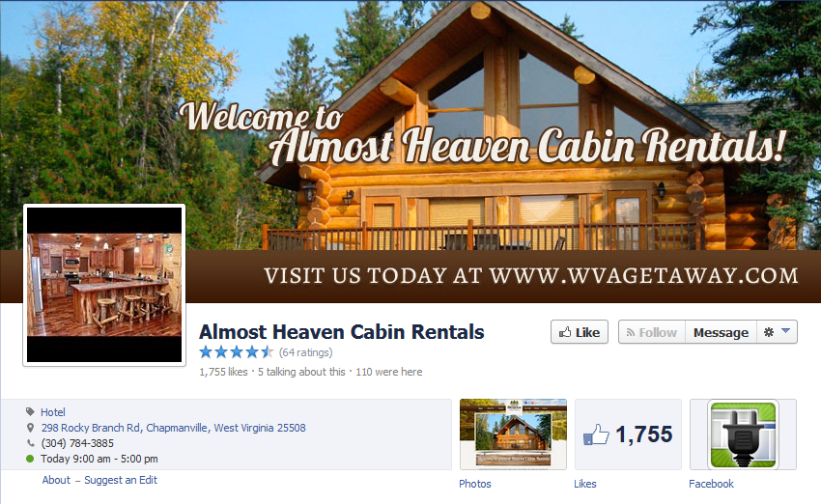Click the star rating icons
This screenshot has height=504, width=821.
point(237,351)
